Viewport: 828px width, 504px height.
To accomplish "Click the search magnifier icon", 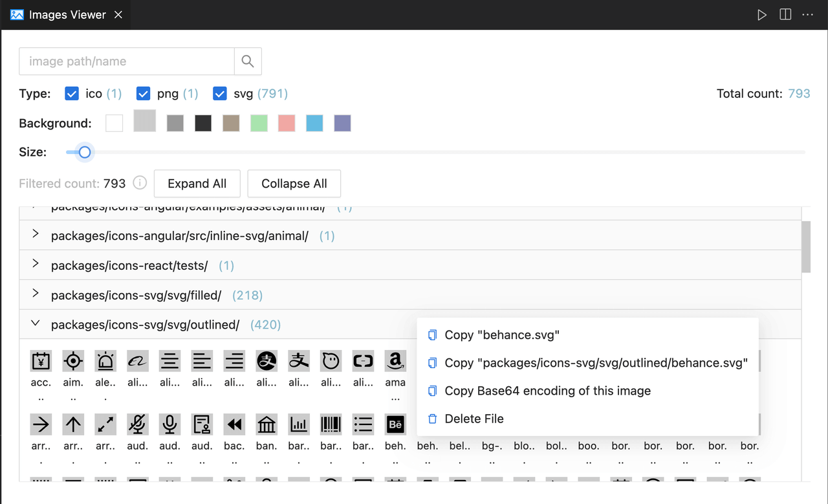I will tap(248, 61).
